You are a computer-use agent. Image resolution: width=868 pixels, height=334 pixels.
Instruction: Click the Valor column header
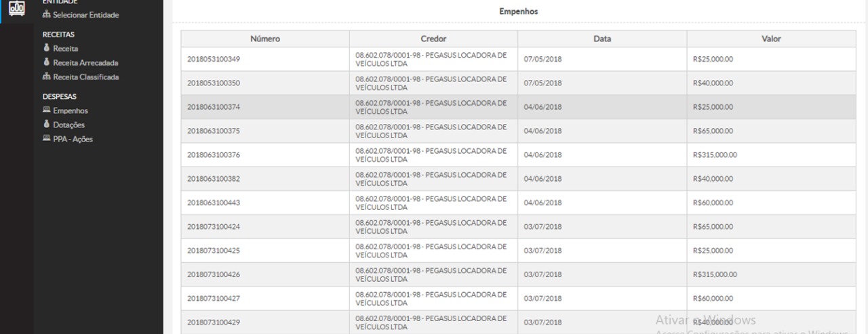(x=772, y=39)
